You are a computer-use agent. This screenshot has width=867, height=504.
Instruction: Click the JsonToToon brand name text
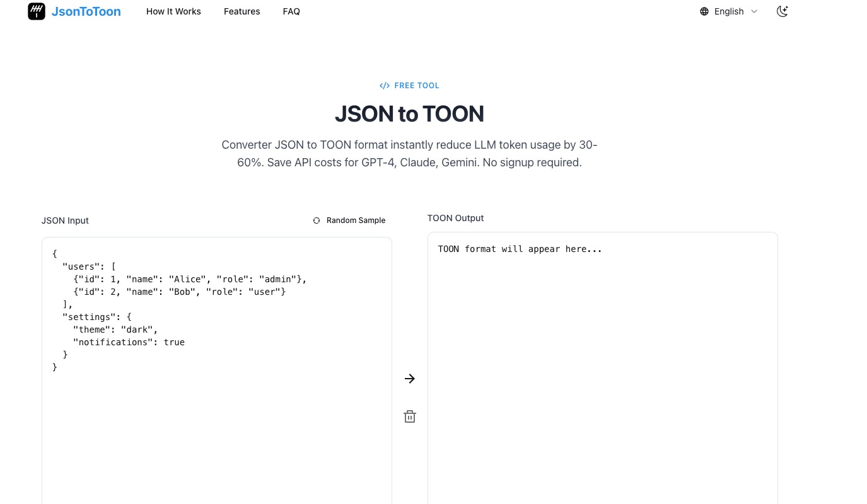(x=86, y=11)
